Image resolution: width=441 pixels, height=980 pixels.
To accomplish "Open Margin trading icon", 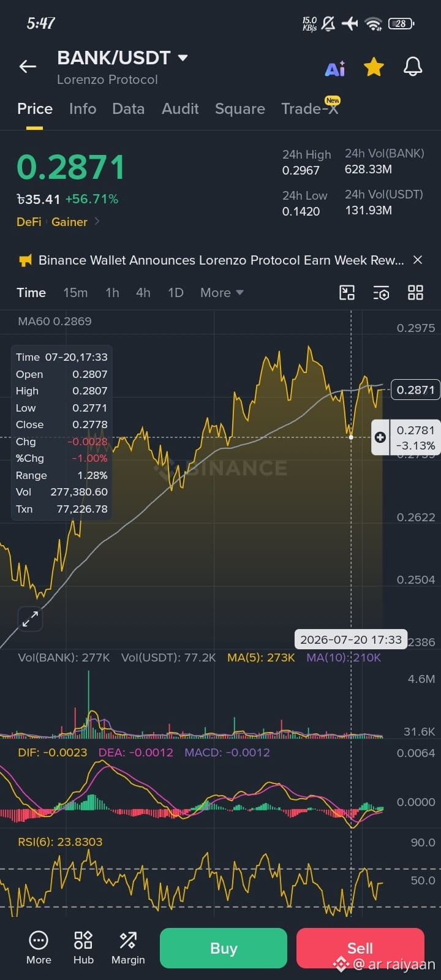I will (x=128, y=948).
